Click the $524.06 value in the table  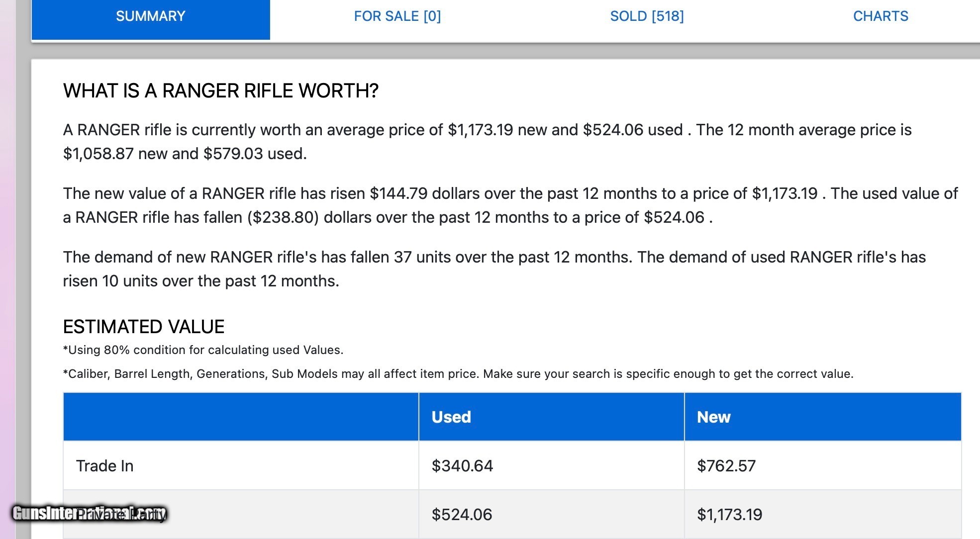[x=462, y=514]
